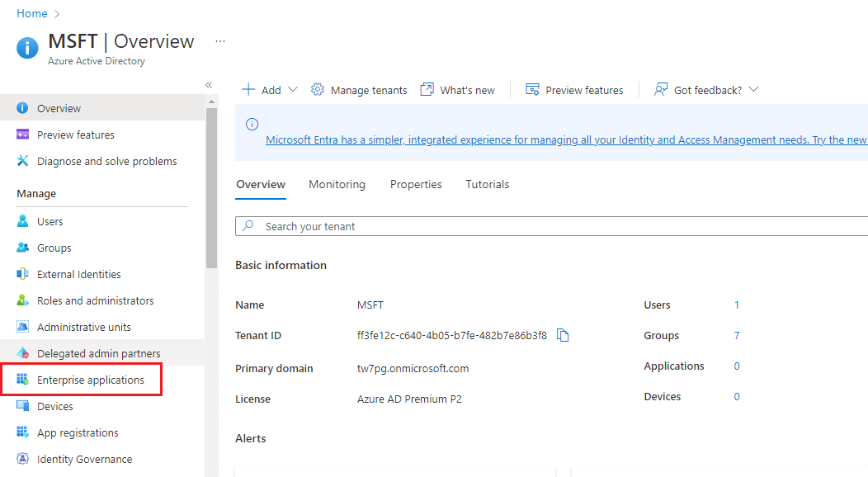Open Roles and administrators
The image size is (868, 477).
(95, 300)
